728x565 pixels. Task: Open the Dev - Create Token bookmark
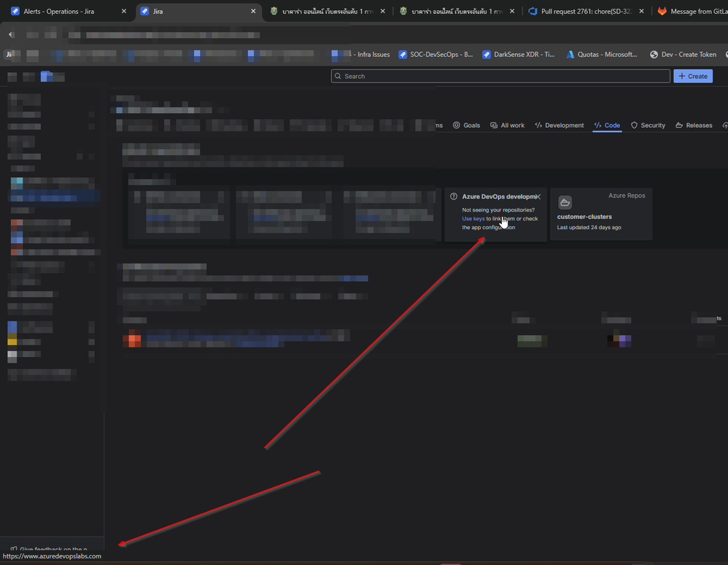pyautogui.click(x=683, y=54)
